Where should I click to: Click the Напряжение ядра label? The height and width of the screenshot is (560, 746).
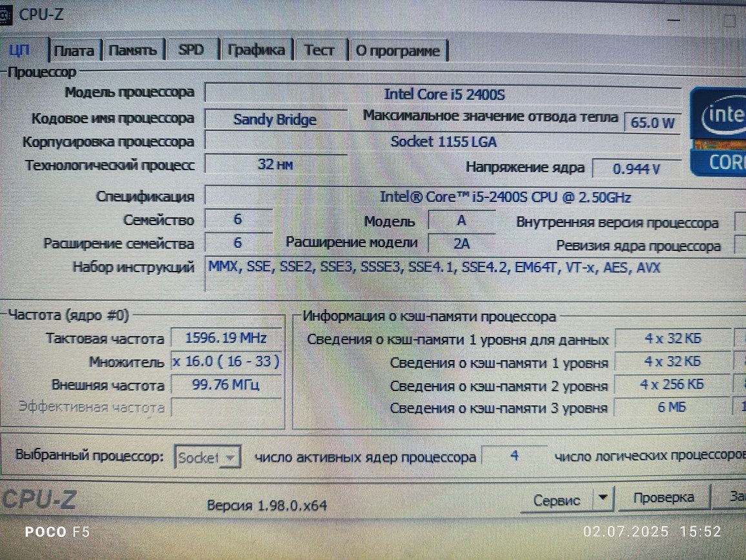click(525, 168)
